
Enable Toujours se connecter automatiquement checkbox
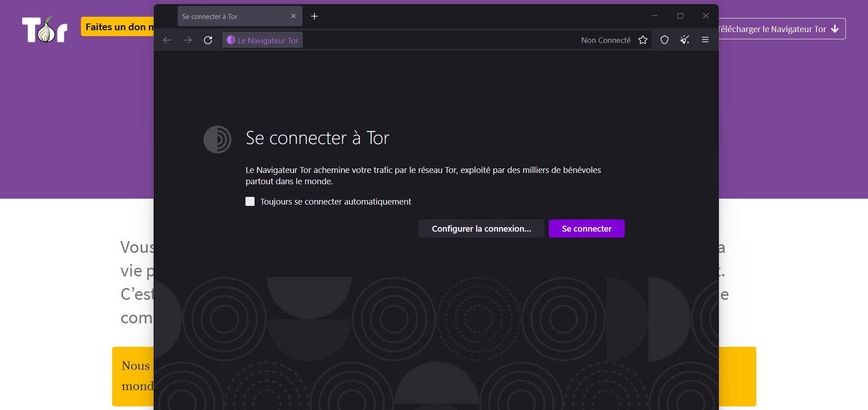(x=250, y=201)
